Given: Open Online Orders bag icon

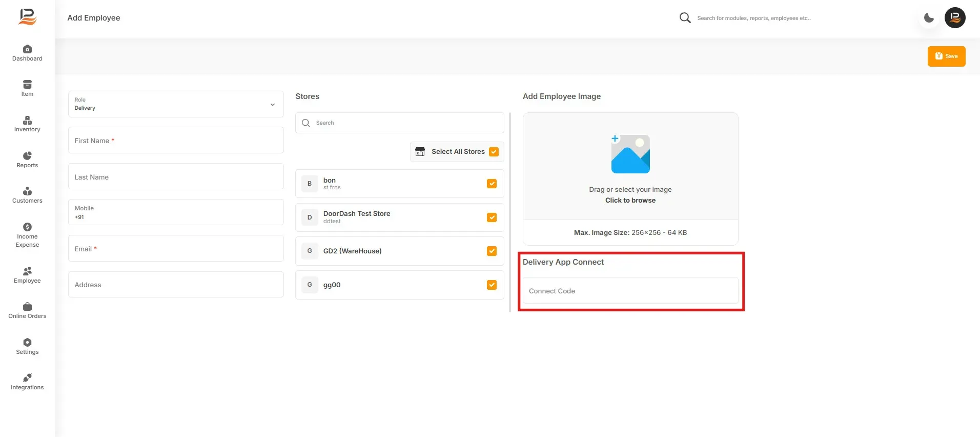Looking at the screenshot, I should (27, 307).
